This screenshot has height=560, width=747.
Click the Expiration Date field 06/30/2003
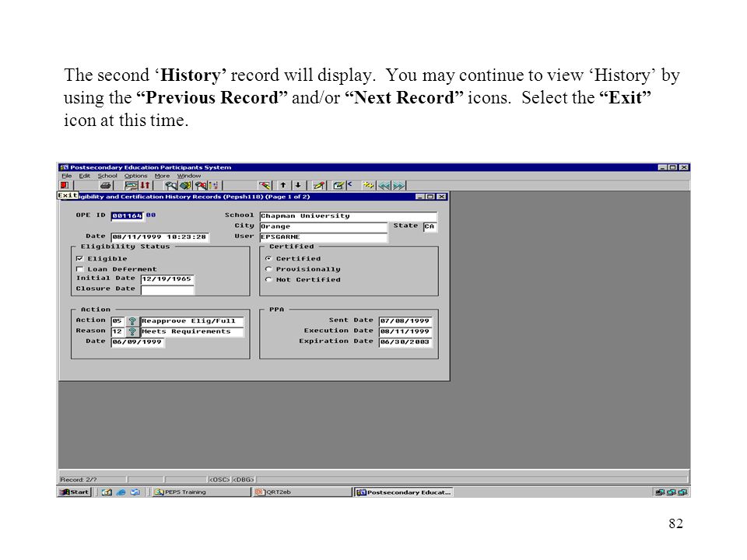405,342
